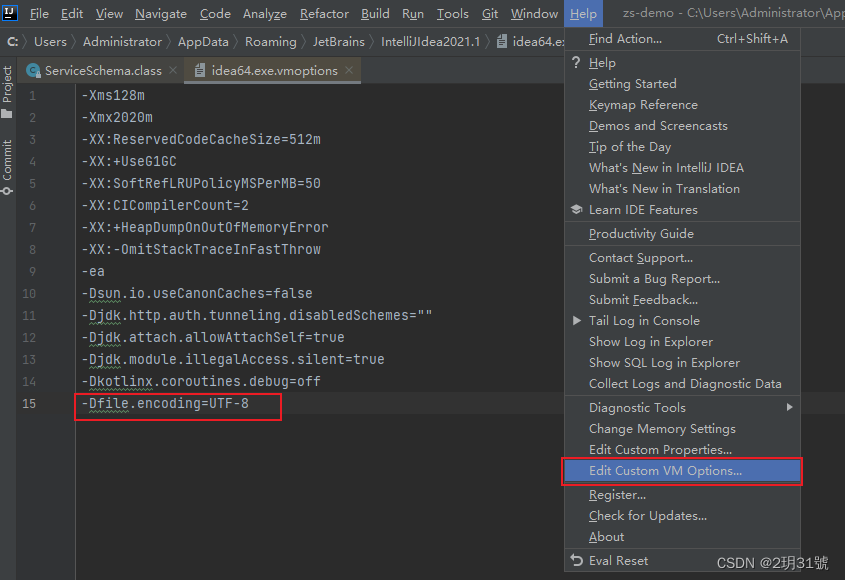Viewport: 845px width, 580px height.
Task: Open the Git menu
Action: pos(489,13)
